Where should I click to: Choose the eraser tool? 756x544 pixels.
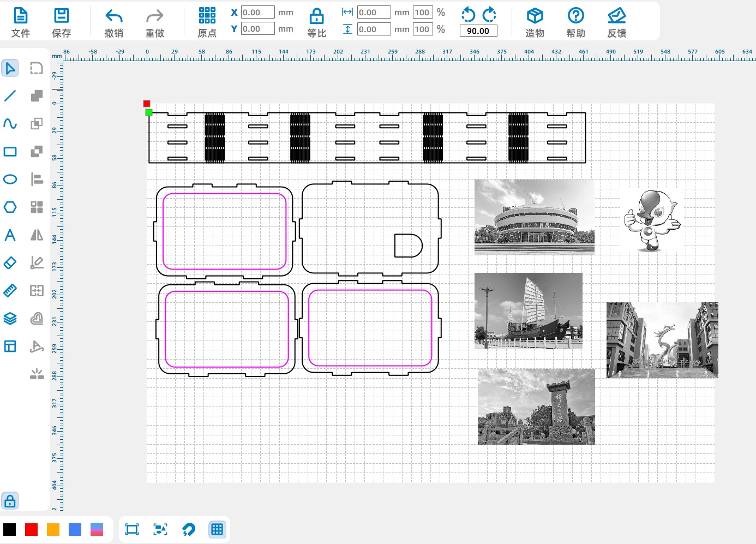pyautogui.click(x=10, y=263)
